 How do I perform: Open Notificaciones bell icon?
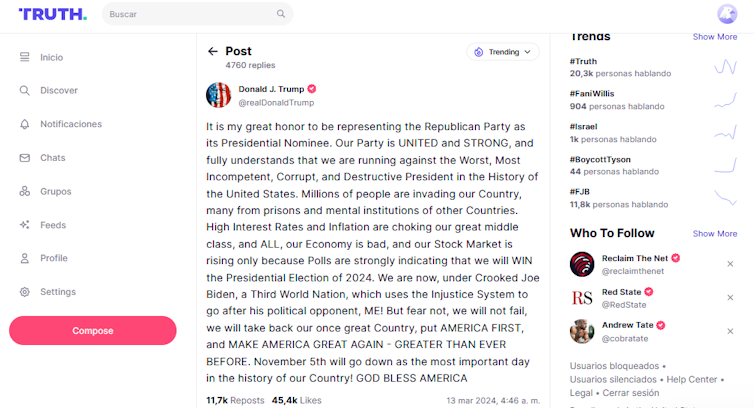pyautogui.click(x=24, y=124)
